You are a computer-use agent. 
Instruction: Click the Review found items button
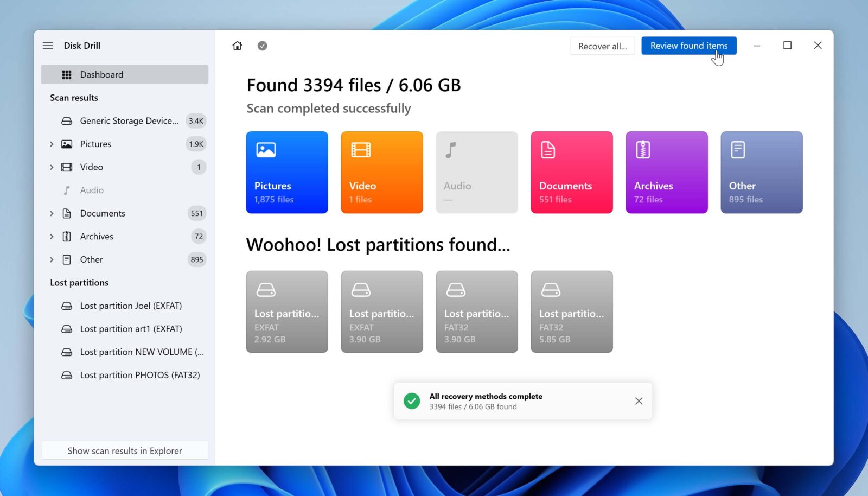click(x=689, y=46)
